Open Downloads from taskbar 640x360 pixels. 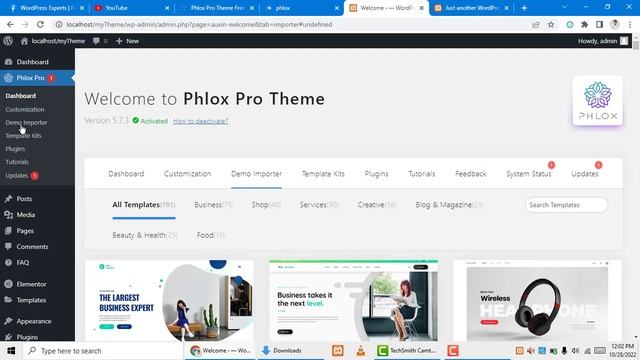[282, 351]
